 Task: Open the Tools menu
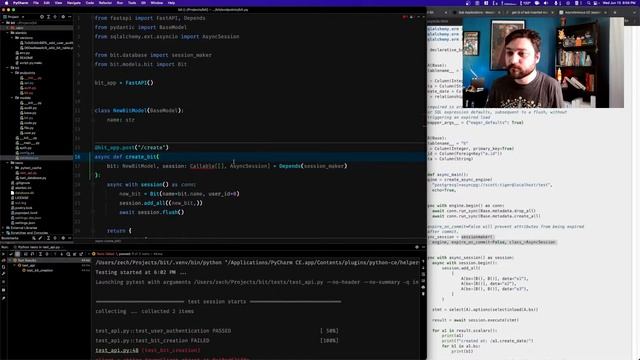(132, 3)
